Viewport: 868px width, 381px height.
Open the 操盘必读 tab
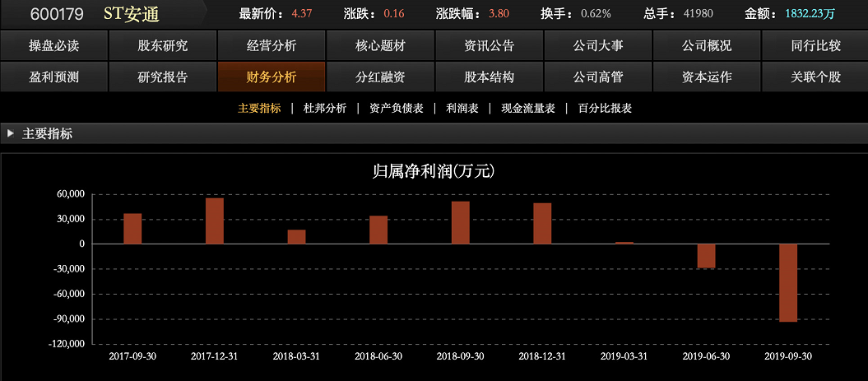(x=54, y=46)
